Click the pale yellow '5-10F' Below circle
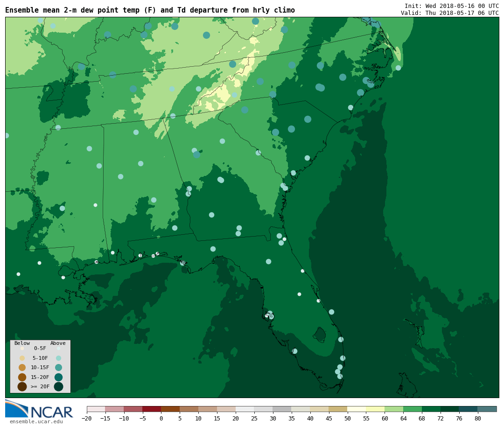This screenshot has height=427, width=504. (22, 358)
